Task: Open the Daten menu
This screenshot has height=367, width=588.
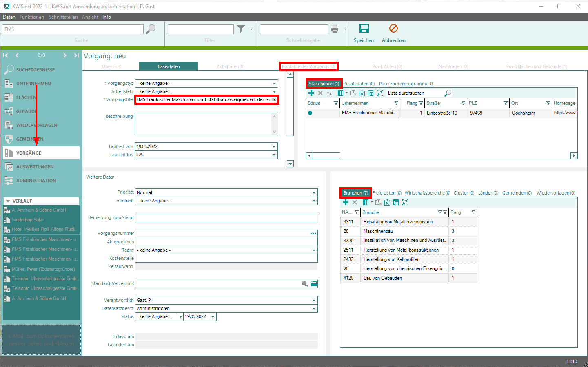Action: 9,17
